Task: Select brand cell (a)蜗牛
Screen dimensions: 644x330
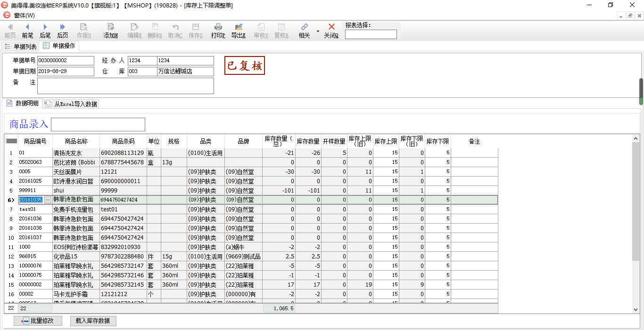Action: click(243, 247)
